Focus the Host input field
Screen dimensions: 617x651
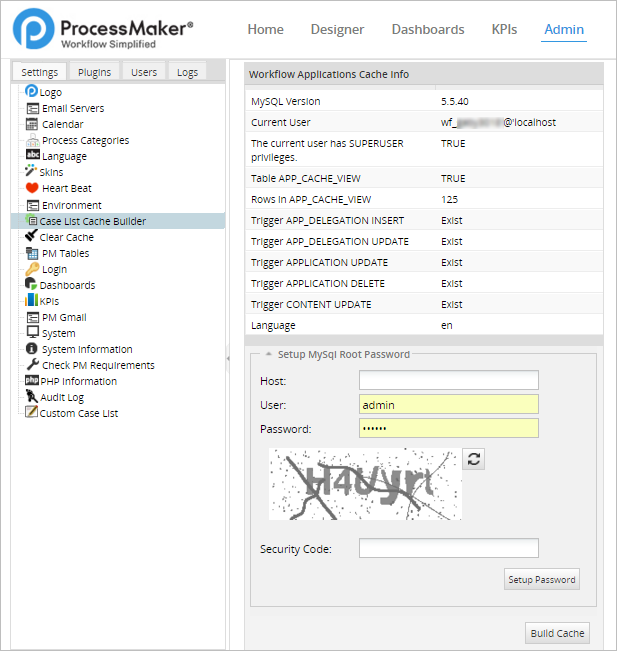448,380
